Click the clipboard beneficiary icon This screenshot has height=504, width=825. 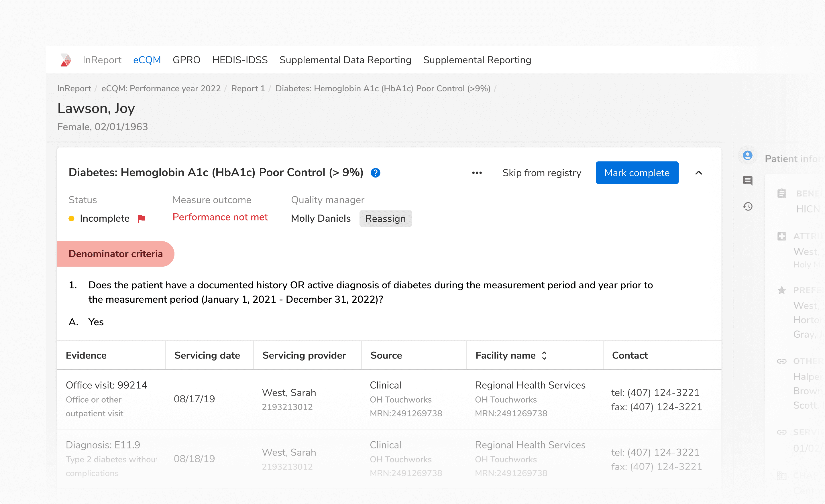tap(781, 193)
